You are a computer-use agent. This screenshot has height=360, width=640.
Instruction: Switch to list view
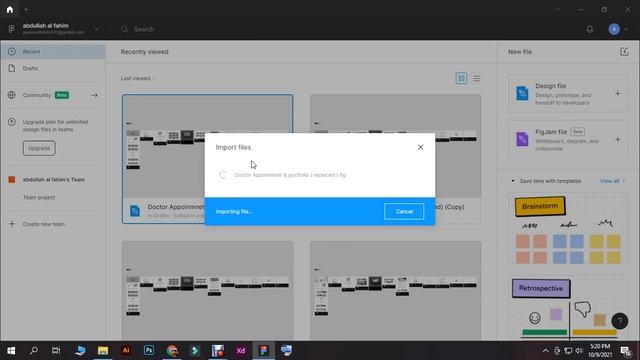click(x=476, y=78)
